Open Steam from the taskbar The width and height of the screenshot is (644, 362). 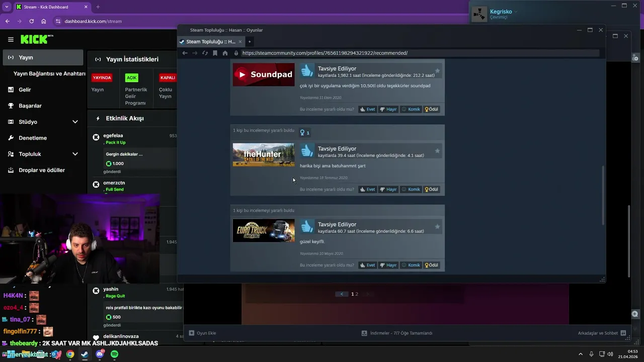pos(85,354)
